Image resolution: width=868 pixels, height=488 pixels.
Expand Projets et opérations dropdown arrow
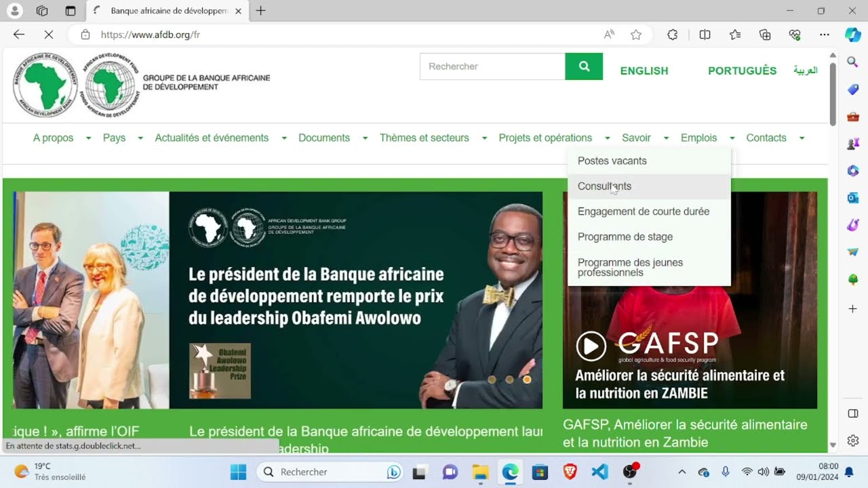(607, 138)
